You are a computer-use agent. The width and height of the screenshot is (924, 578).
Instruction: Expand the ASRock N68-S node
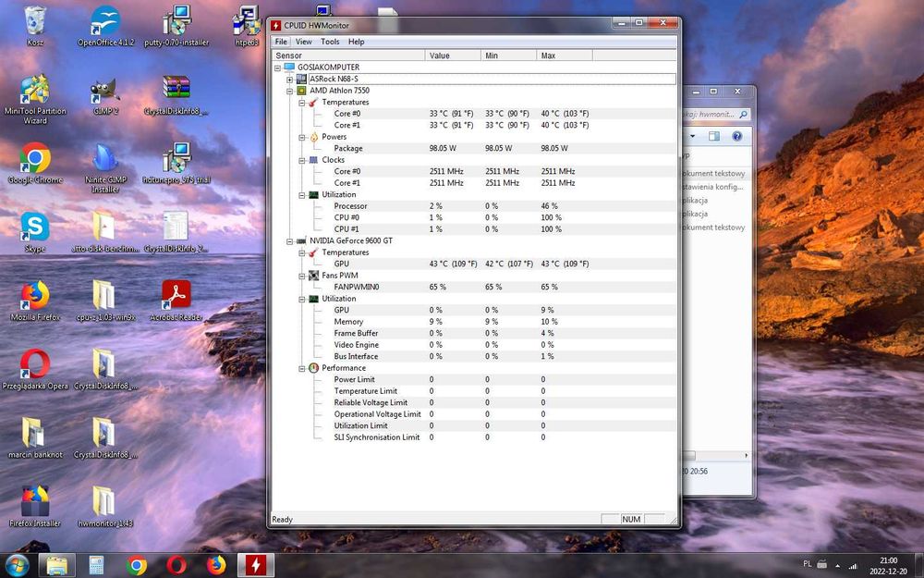[289, 79]
